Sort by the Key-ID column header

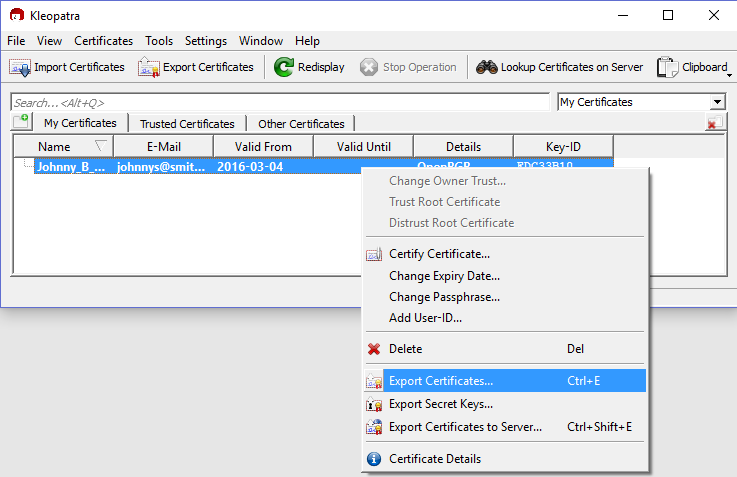tap(563, 147)
